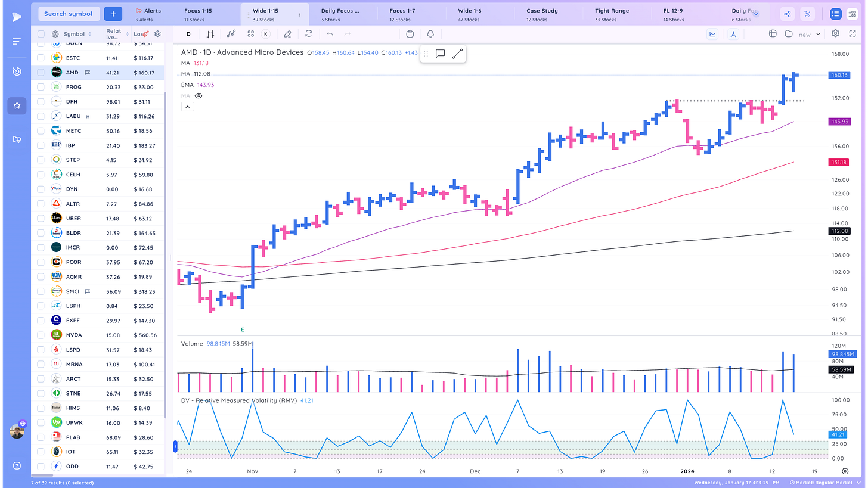Redo the chart action
Image resolution: width=868 pixels, height=488 pixels.
point(348,35)
